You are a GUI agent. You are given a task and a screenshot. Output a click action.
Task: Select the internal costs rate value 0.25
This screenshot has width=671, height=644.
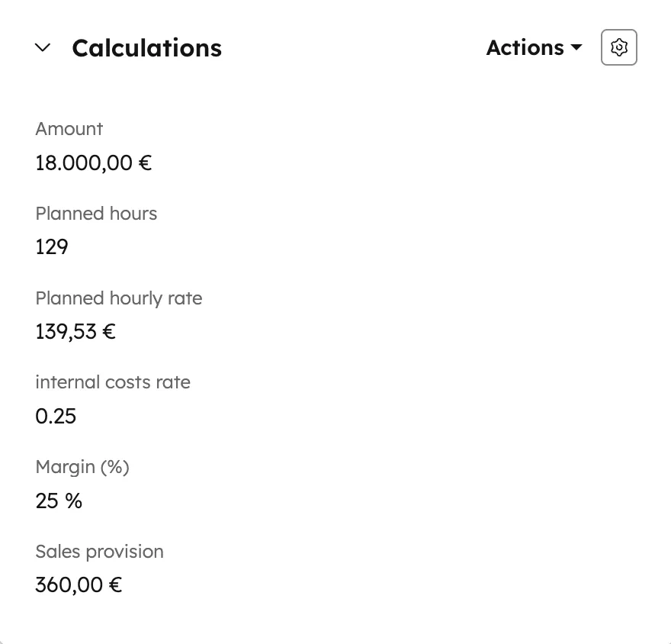click(55, 416)
